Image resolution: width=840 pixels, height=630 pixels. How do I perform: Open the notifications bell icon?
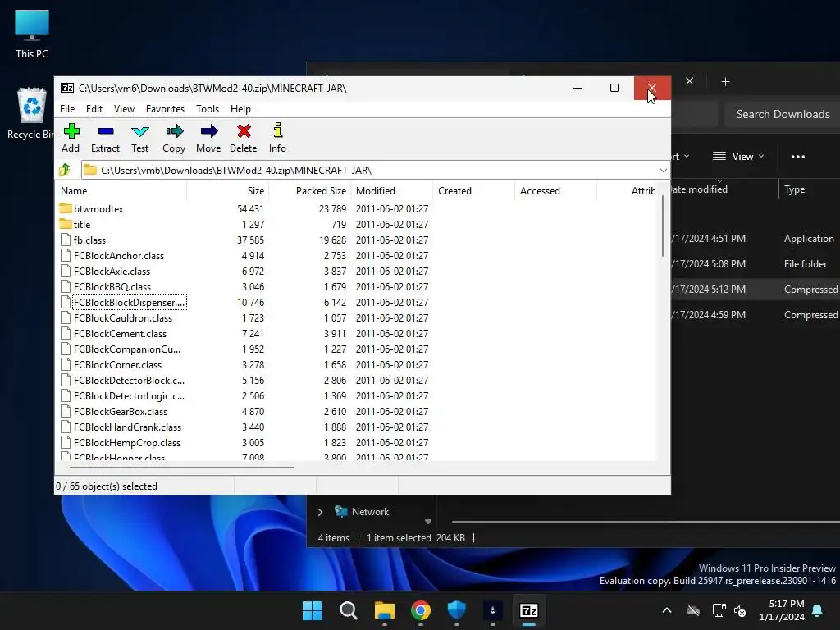click(x=818, y=610)
